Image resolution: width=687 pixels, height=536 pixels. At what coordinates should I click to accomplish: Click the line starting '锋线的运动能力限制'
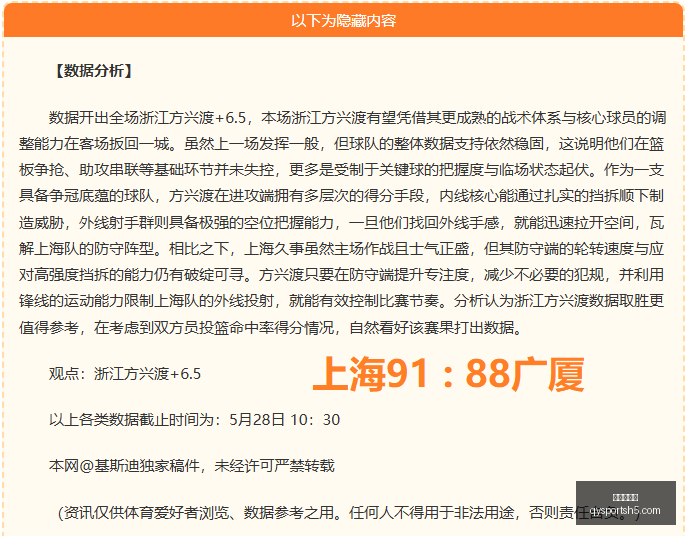pyautogui.click(x=342, y=301)
